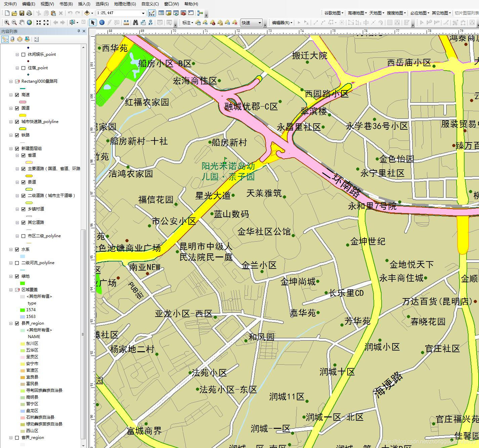Screen dimensions: 479x448
Task: Open the 谷歌地图 dropdown menu
Action: point(334,13)
